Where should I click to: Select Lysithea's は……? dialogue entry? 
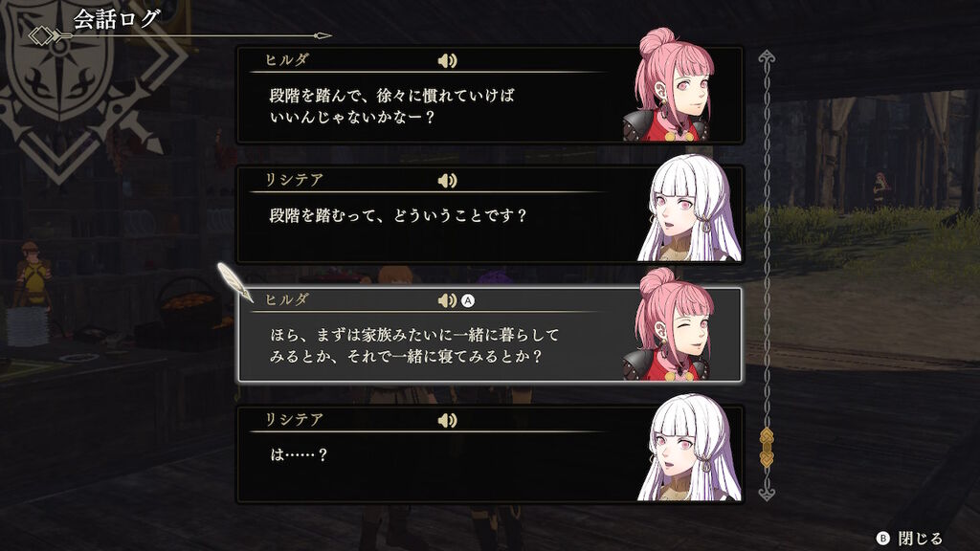(x=489, y=454)
